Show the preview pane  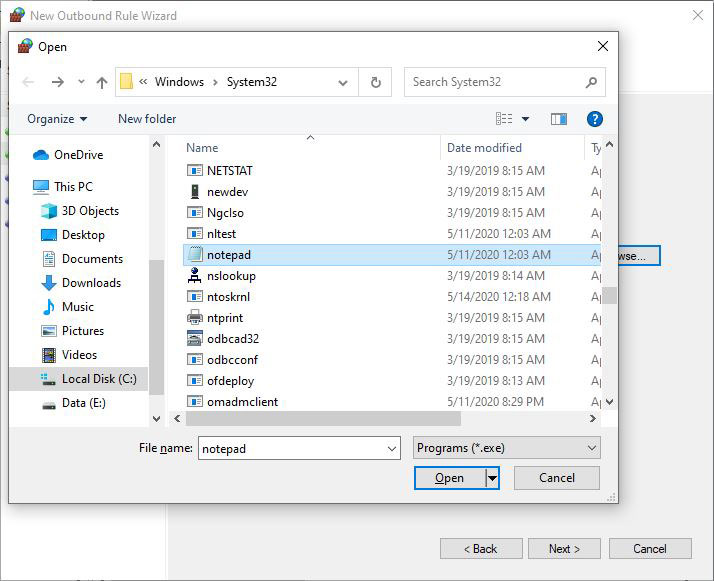click(559, 119)
